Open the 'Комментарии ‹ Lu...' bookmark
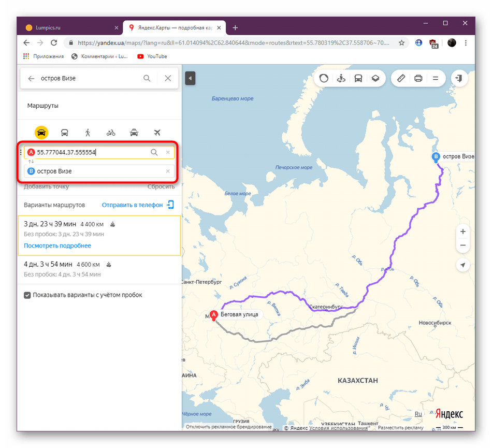The width and height of the screenshot is (492, 448). tap(99, 56)
